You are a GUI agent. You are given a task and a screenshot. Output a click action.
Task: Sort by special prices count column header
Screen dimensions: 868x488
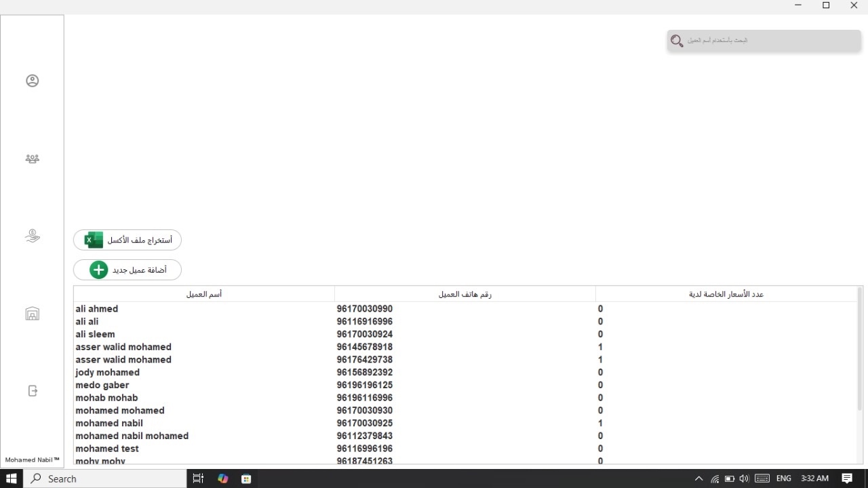tap(726, 294)
